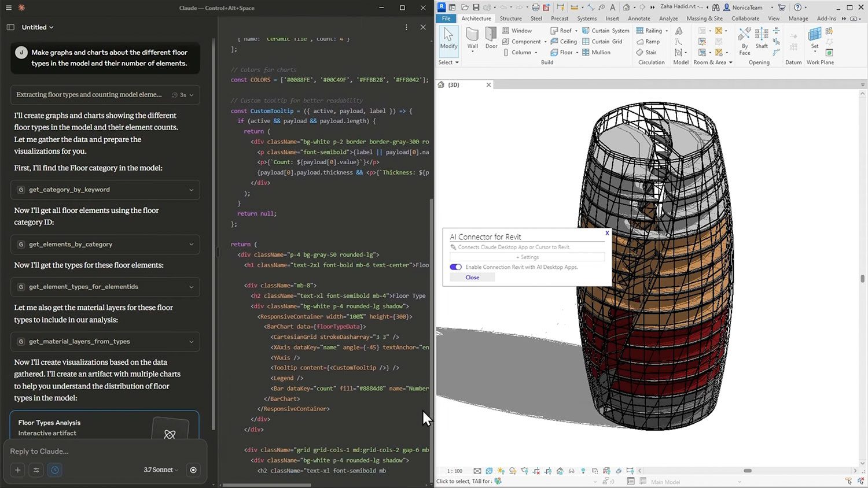Click the Settings button in AI Connector

(527, 257)
